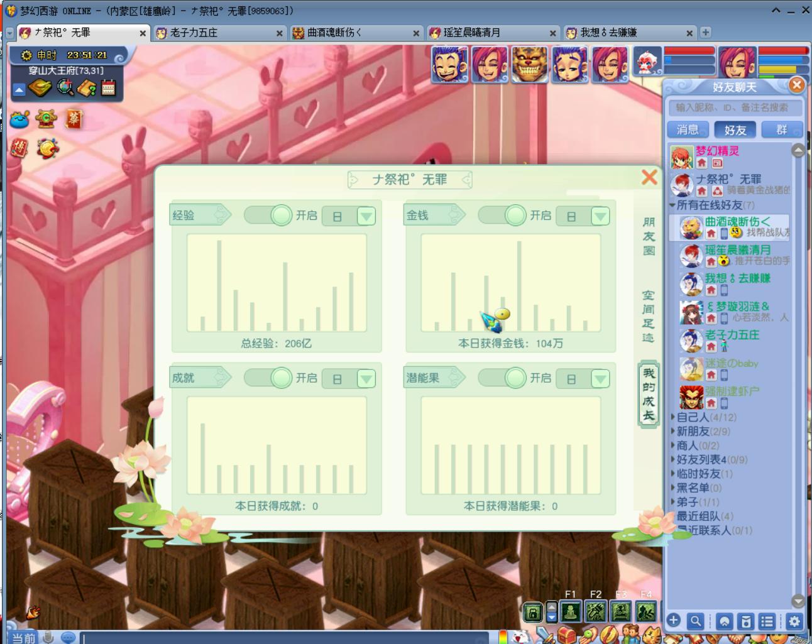Screen dimensions: 812x644
Task: Use the F2 skill icon
Action: [x=596, y=611]
